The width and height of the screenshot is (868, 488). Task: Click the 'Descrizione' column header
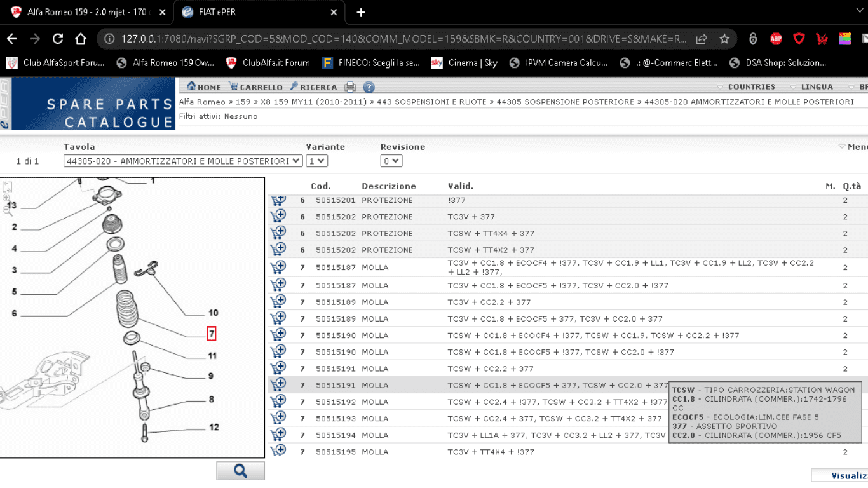point(389,186)
